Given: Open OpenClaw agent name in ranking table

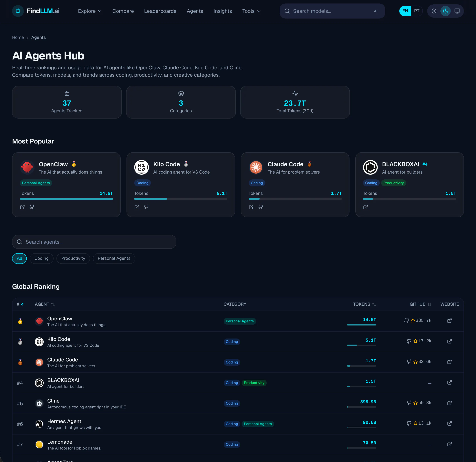Looking at the screenshot, I should point(60,319).
